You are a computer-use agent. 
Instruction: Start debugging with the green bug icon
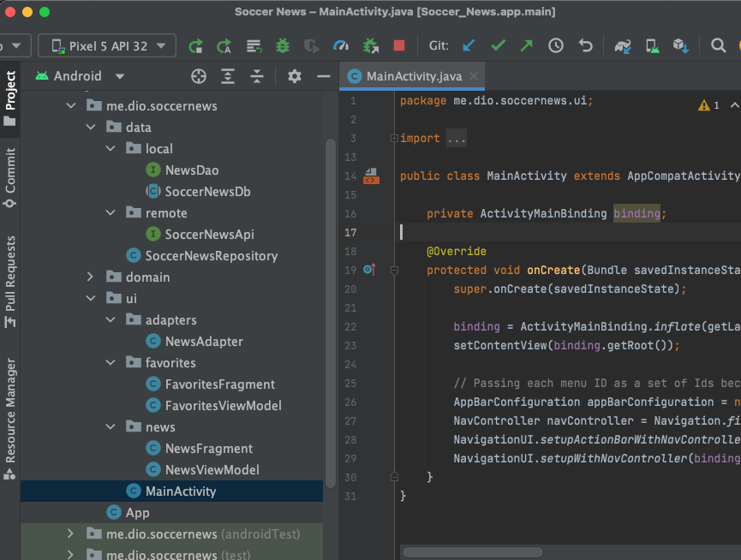point(283,46)
